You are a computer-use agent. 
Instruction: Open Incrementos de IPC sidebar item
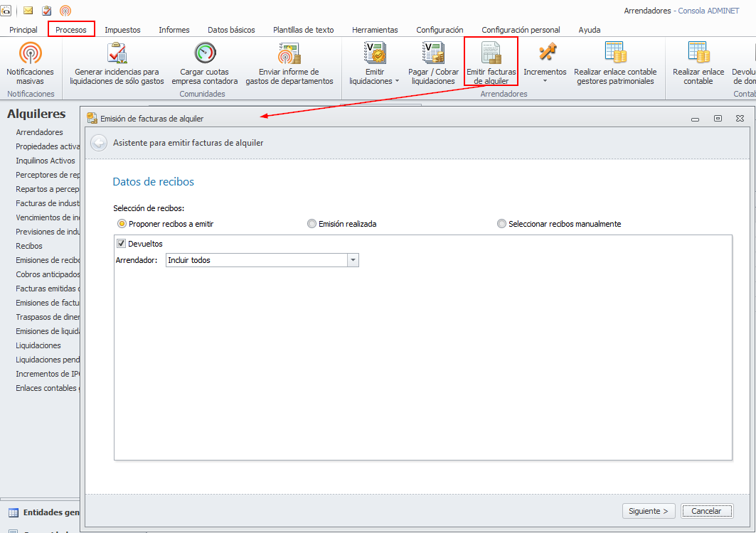(48, 374)
